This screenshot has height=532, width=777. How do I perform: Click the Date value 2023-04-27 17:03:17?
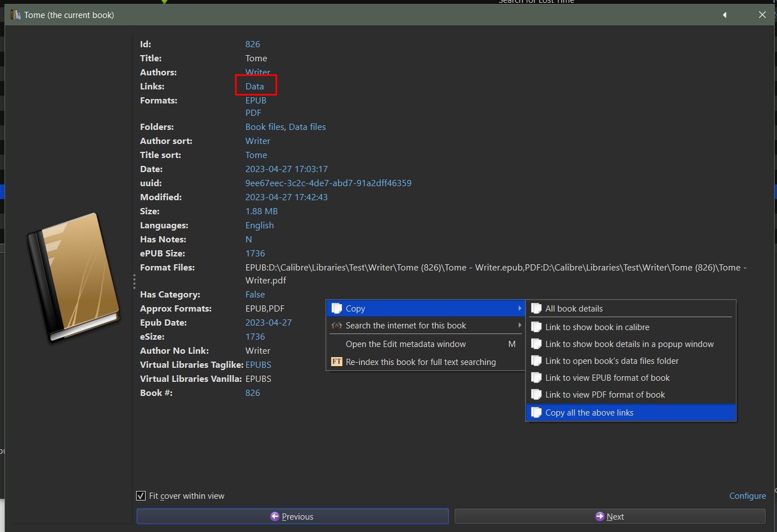(x=286, y=169)
